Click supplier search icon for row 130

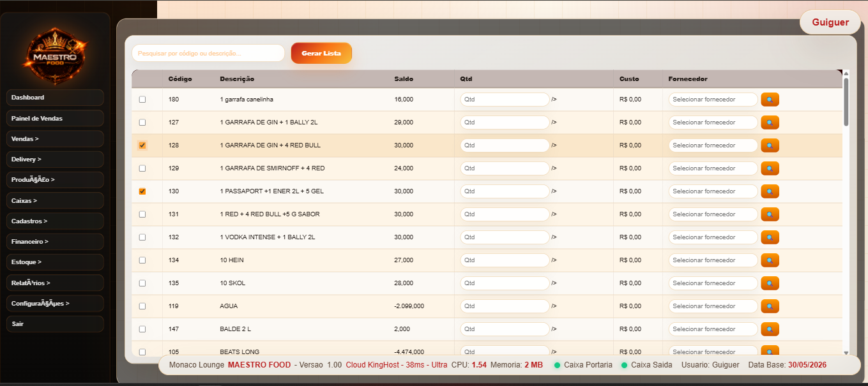pyautogui.click(x=770, y=191)
